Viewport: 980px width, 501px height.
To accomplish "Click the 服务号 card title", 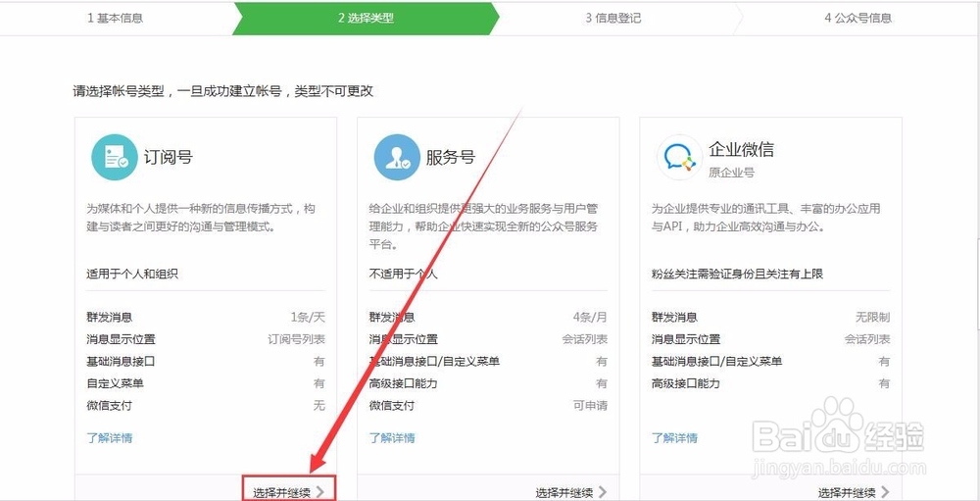I will 451,156.
